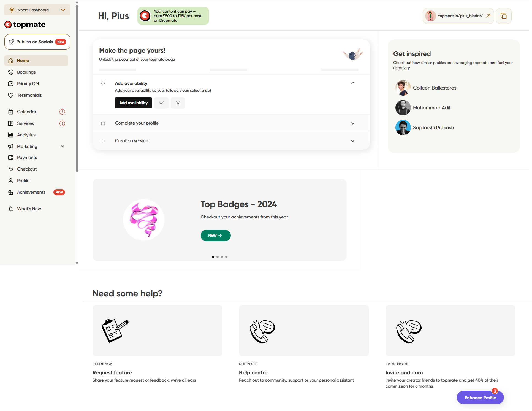532x411 pixels.
Task: Toggle the Create a service circle
Action: point(103,141)
